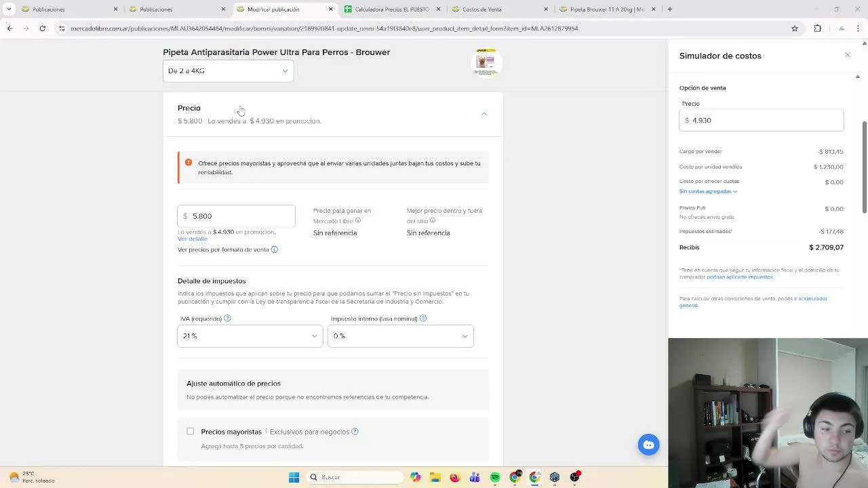Click the Ajuste automático de precios heading

pos(233,384)
